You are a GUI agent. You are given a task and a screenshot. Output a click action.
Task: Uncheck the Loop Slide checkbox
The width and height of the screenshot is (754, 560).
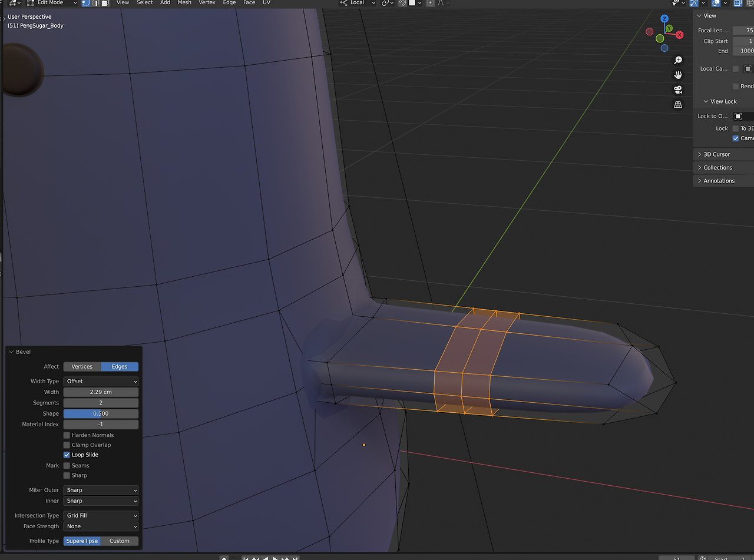[67, 455]
